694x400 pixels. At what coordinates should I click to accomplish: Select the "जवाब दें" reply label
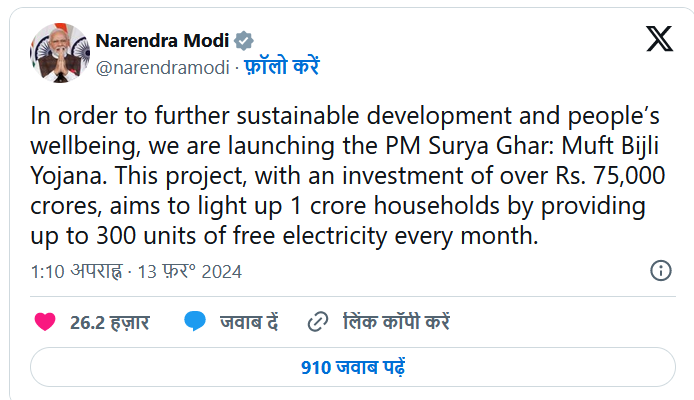(250, 322)
